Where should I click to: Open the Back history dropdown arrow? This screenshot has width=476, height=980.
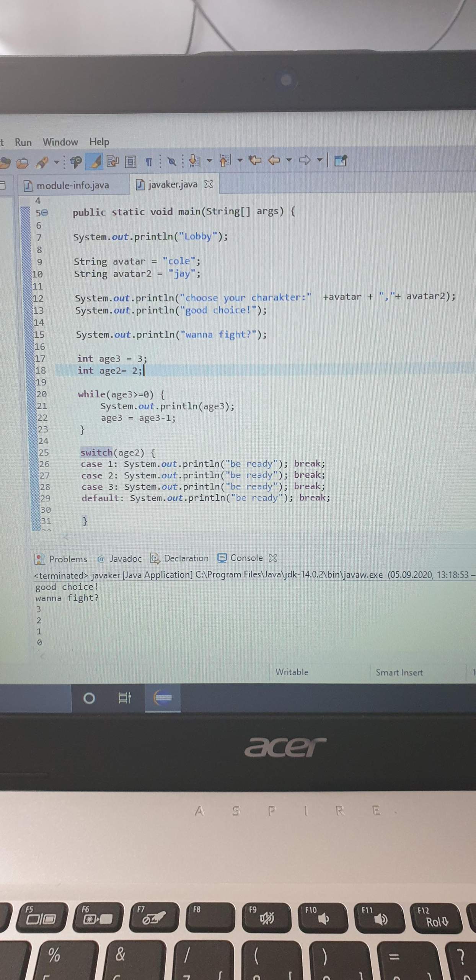pos(289,160)
